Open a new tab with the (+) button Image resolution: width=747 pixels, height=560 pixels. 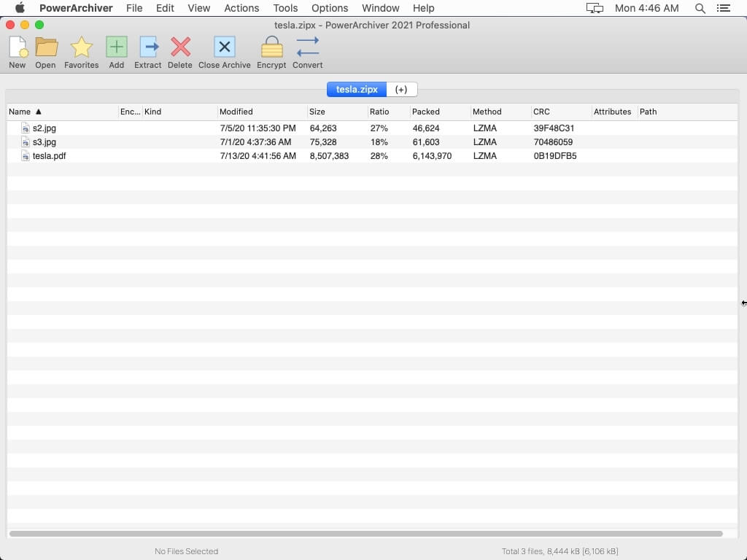pos(401,90)
